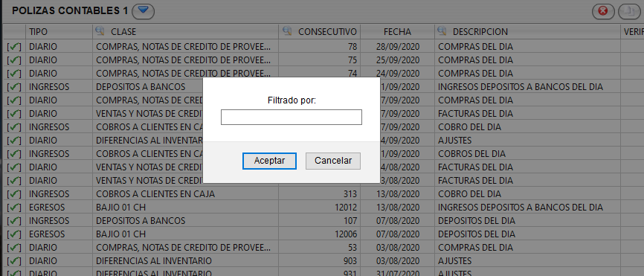644x276 pixels.
Task: Select BAJIO 01 CH cell, consecutivo 12006
Action: pyautogui.click(x=186, y=234)
